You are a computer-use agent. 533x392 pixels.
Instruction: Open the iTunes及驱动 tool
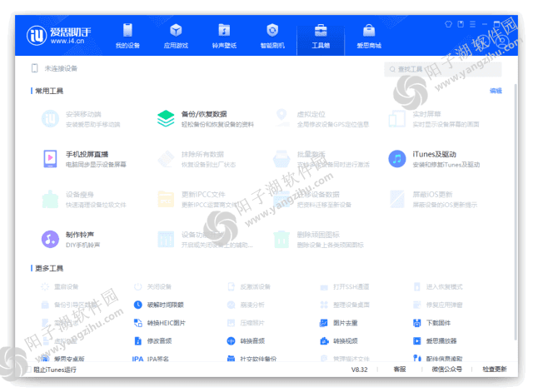[x=434, y=159]
